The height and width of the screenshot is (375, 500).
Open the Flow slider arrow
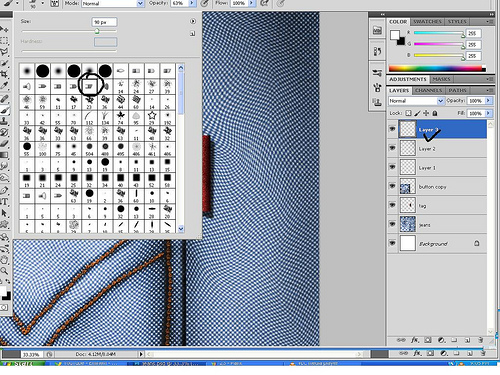[x=252, y=3]
